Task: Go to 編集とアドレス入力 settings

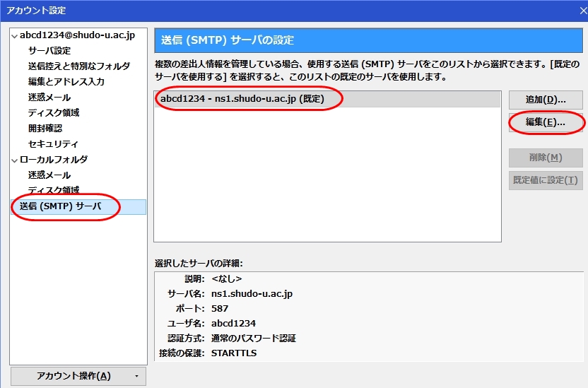Action: [66, 82]
